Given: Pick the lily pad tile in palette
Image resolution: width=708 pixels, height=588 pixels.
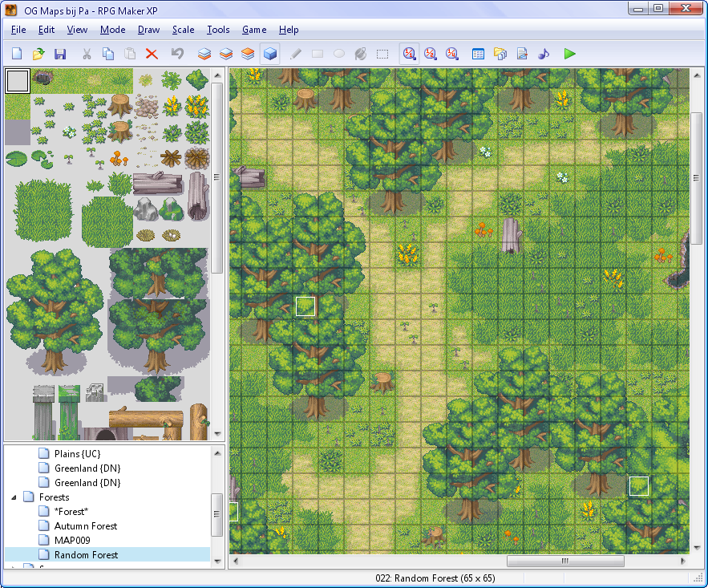Looking at the screenshot, I should (17, 158).
